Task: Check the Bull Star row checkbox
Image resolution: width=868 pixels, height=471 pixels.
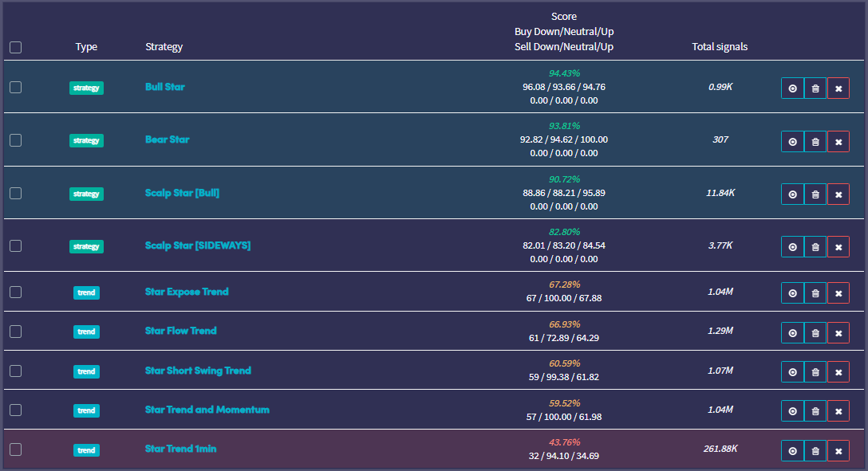Action: click(x=15, y=88)
